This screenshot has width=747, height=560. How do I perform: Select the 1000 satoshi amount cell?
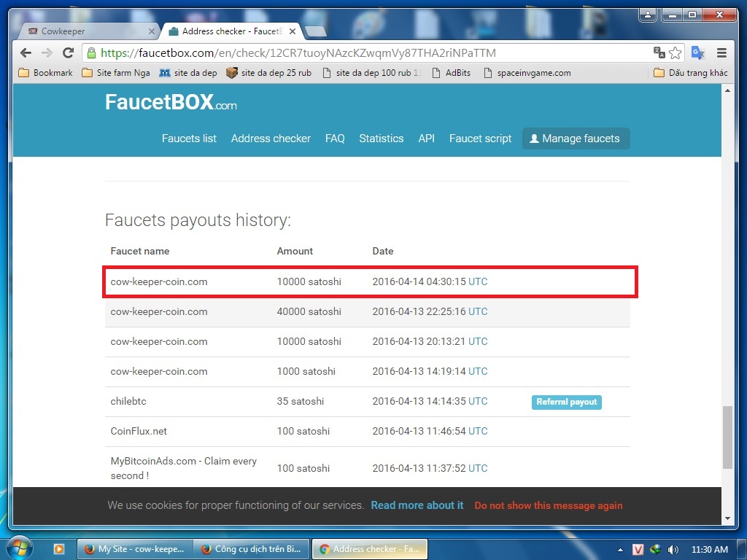pyautogui.click(x=306, y=371)
